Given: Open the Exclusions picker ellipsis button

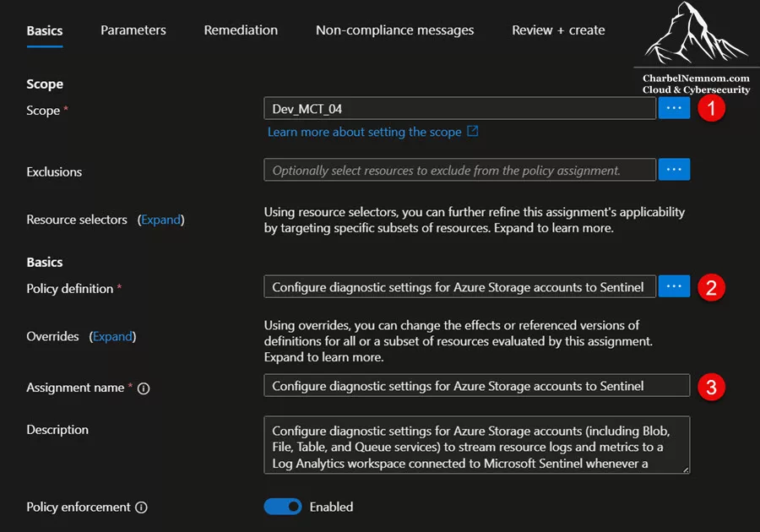Looking at the screenshot, I should tap(674, 170).
